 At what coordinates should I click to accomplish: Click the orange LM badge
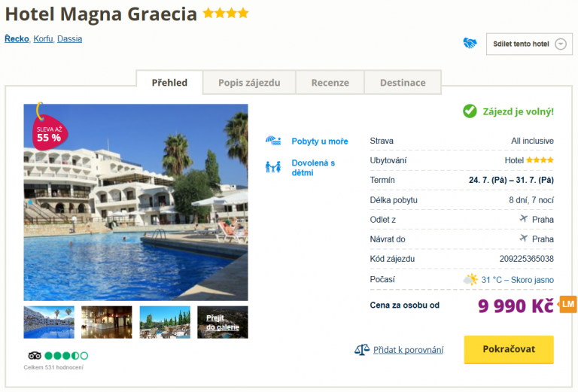coord(568,304)
